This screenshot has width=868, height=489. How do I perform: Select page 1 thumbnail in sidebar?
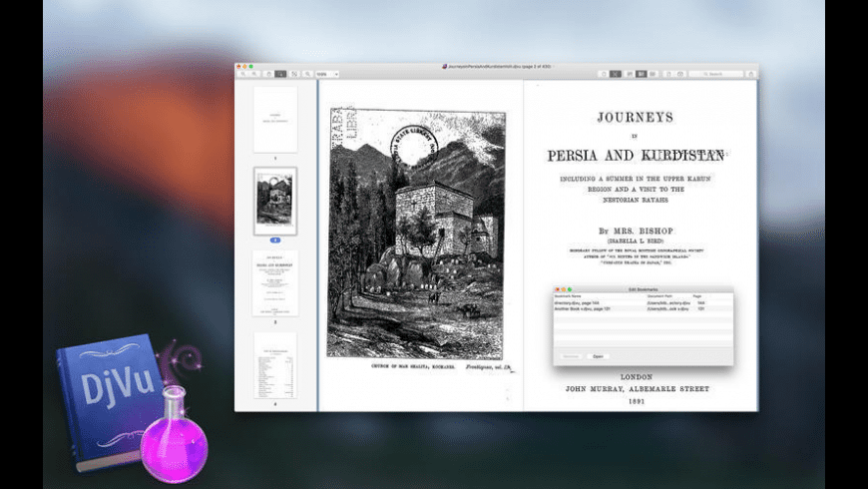point(275,119)
